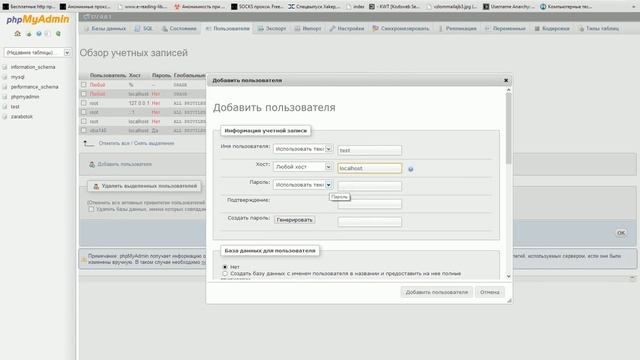The image size is (640, 360).
Task: Click the document icon in the sidebar icon row
Action: point(47,34)
